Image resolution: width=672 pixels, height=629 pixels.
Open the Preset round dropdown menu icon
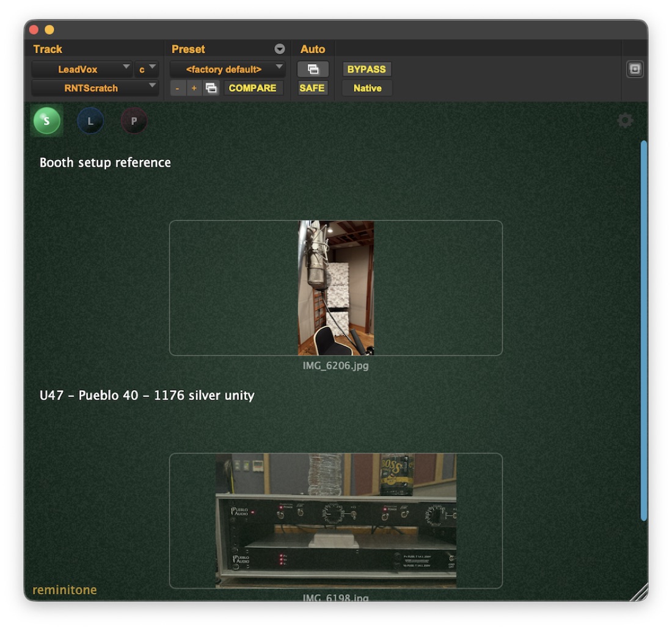(x=279, y=49)
